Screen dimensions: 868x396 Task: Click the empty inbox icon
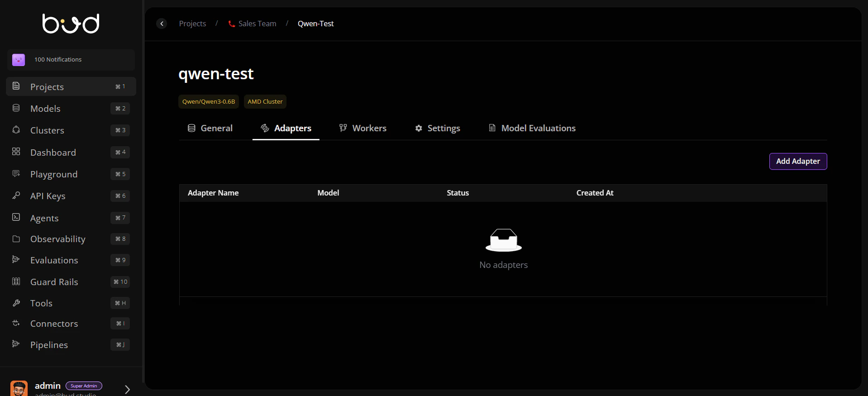(504, 240)
